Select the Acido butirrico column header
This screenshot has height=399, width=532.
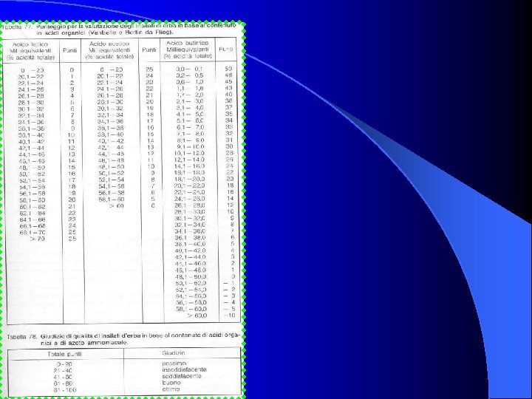pyautogui.click(x=188, y=50)
